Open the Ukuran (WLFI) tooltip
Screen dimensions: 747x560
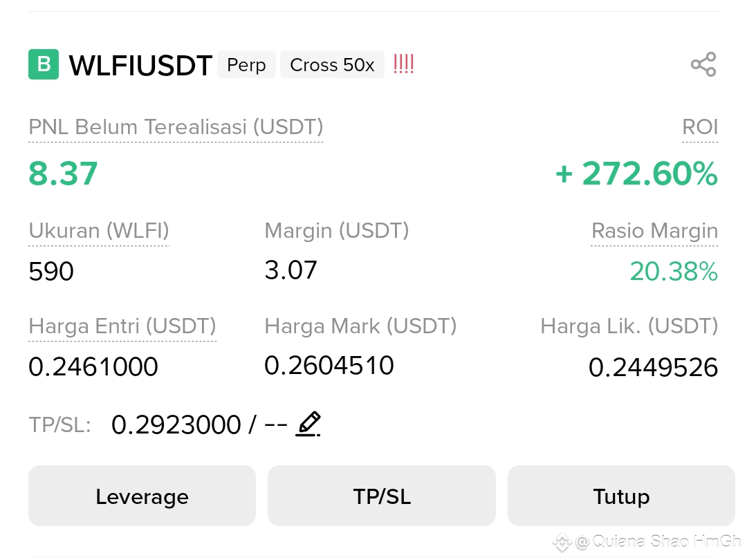tap(98, 231)
